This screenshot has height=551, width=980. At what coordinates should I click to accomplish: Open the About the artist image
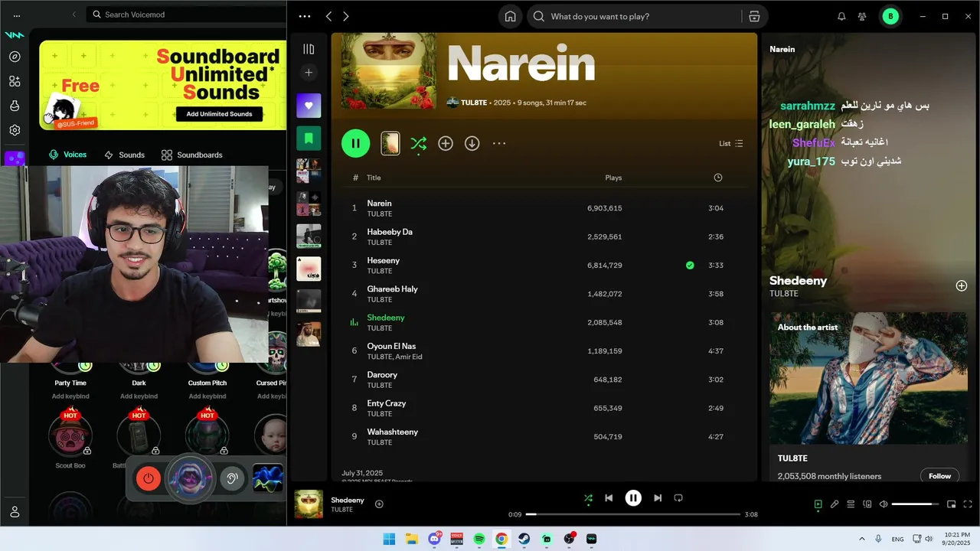click(x=869, y=378)
